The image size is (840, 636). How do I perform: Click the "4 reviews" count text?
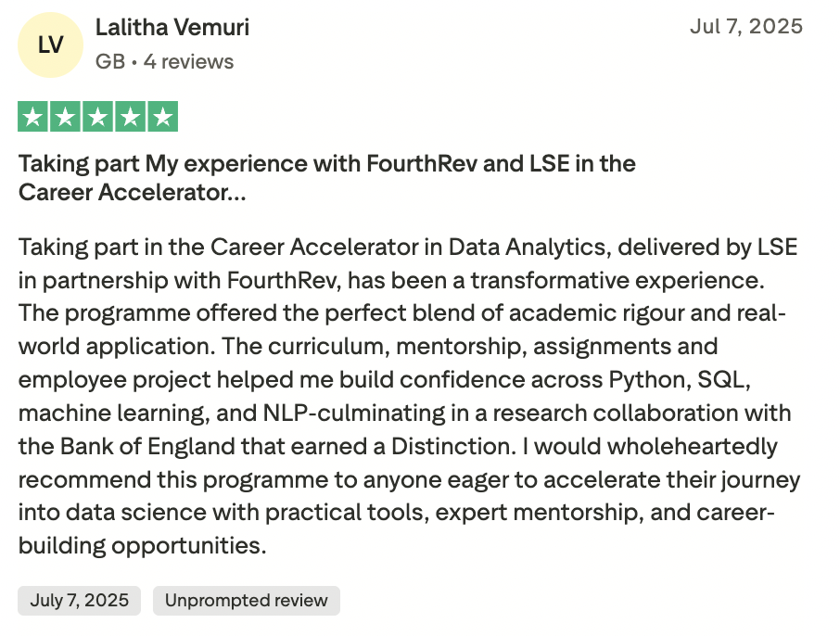click(188, 62)
